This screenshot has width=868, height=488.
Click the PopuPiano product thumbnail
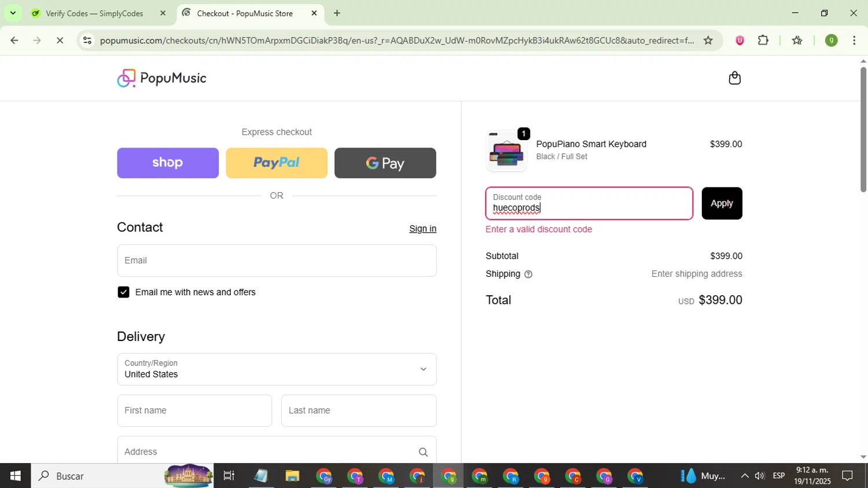(x=506, y=151)
